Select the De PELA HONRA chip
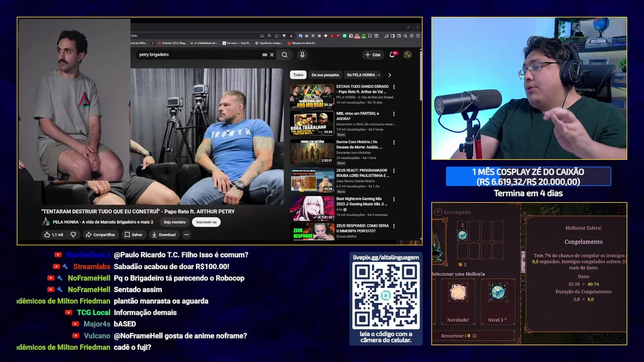Screen dimensions: 644x362 (363, 75)
